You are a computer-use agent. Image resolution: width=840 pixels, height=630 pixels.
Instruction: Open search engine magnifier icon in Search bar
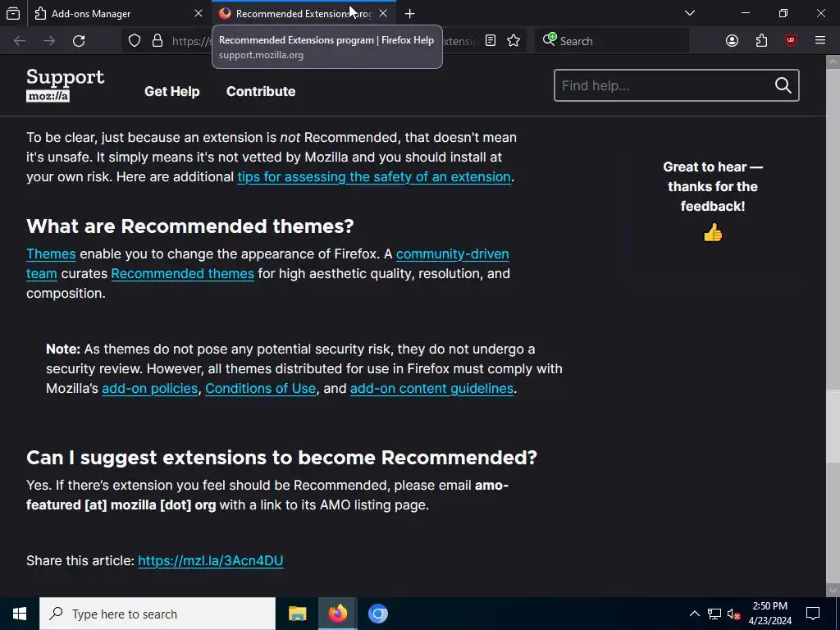[x=549, y=39]
